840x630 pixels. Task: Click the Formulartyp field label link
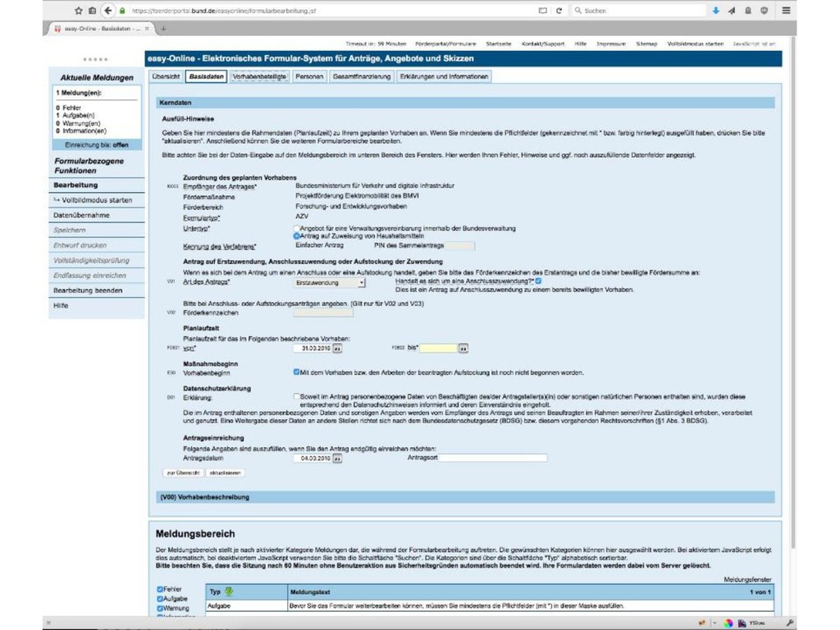tap(202, 218)
